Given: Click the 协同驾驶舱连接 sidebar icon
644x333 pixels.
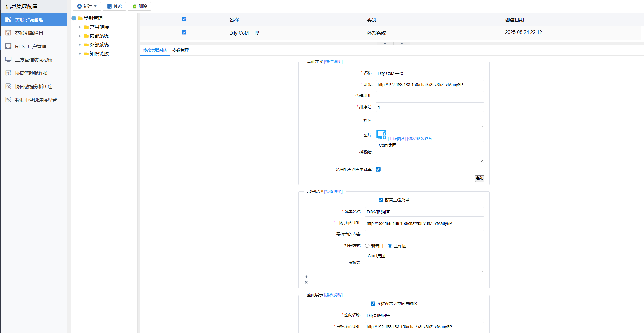Looking at the screenshot, I should 8,73.
